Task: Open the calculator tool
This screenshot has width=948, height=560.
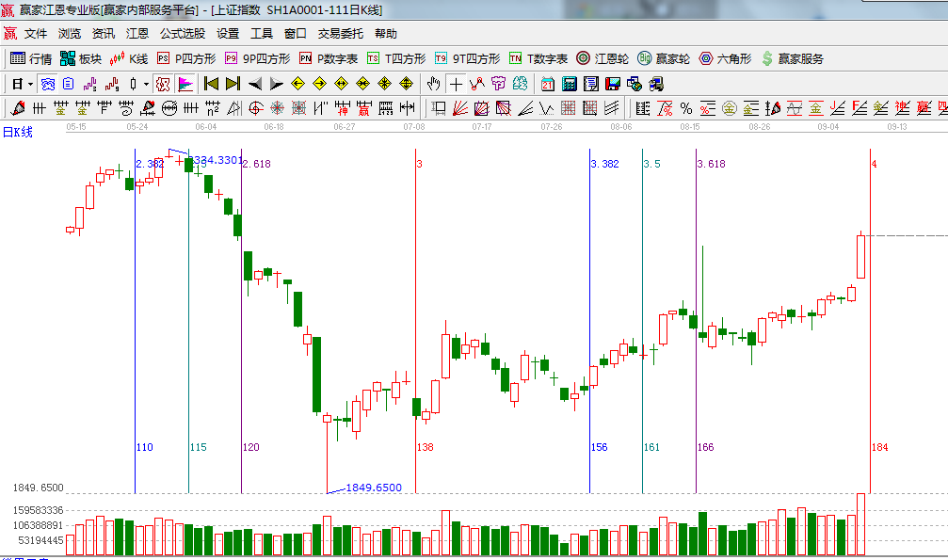Action: (570, 84)
